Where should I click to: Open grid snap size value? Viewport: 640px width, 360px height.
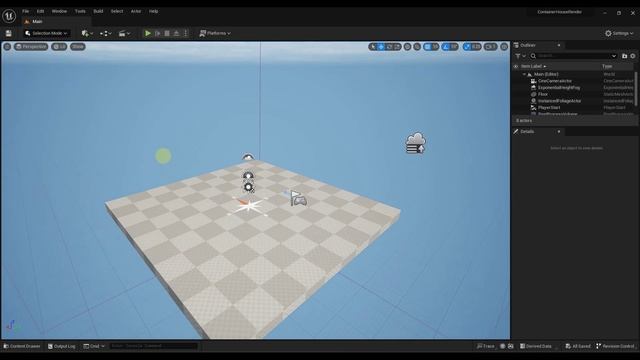point(435,47)
